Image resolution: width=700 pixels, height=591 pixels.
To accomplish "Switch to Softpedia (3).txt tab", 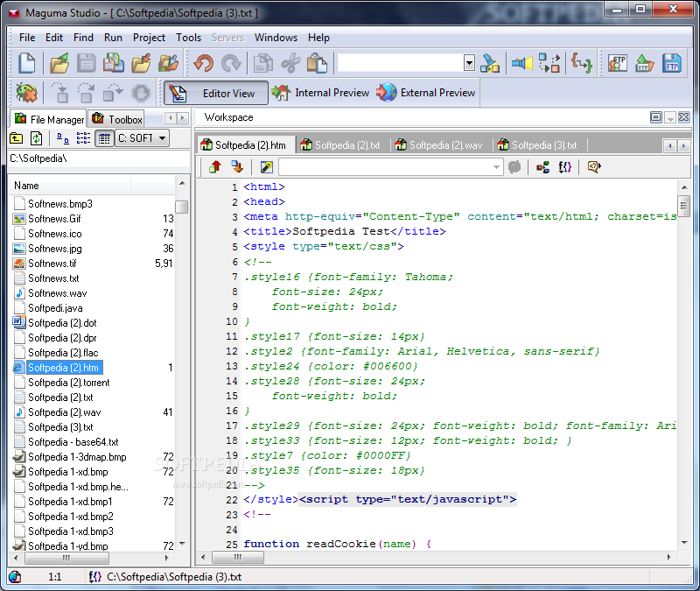I will pos(537,145).
